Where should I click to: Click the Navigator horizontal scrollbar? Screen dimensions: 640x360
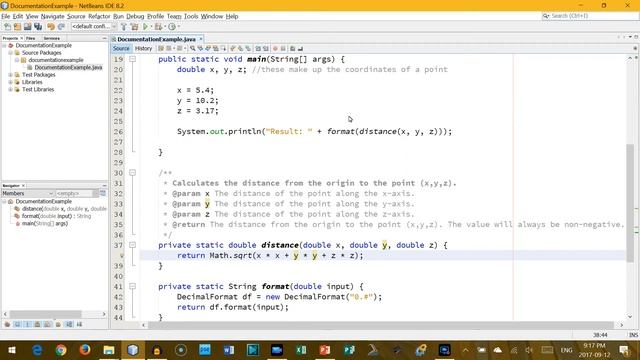pos(46,314)
